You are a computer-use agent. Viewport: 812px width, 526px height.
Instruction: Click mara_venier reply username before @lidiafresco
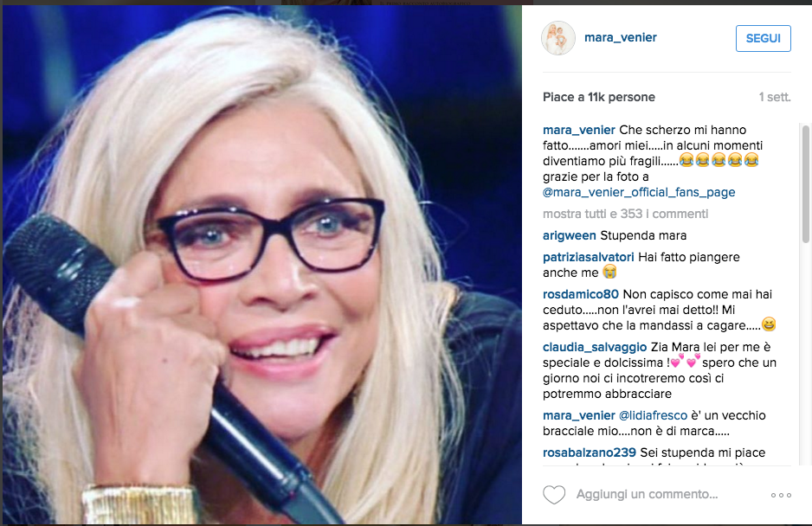coord(579,416)
